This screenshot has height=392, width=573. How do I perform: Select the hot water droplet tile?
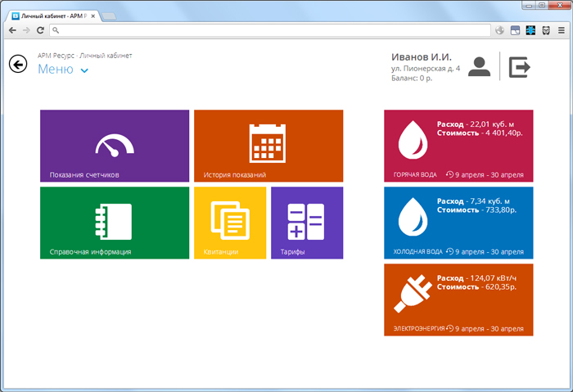click(458, 146)
